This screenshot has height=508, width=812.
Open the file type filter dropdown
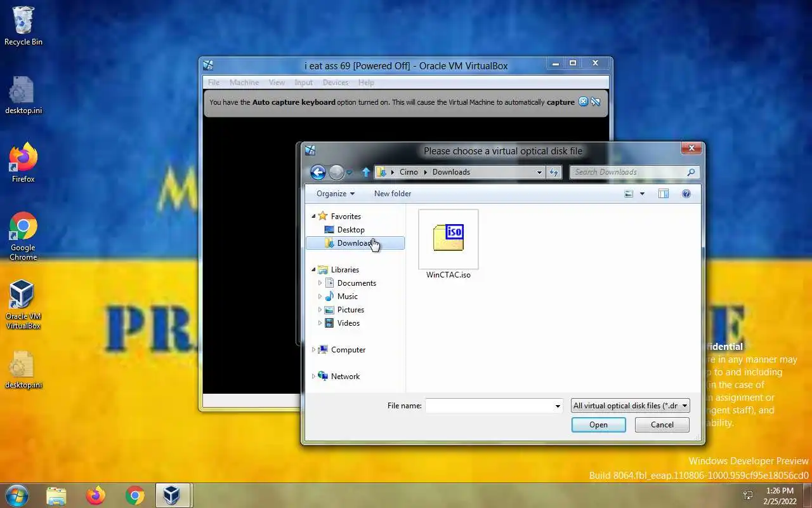[630, 406]
